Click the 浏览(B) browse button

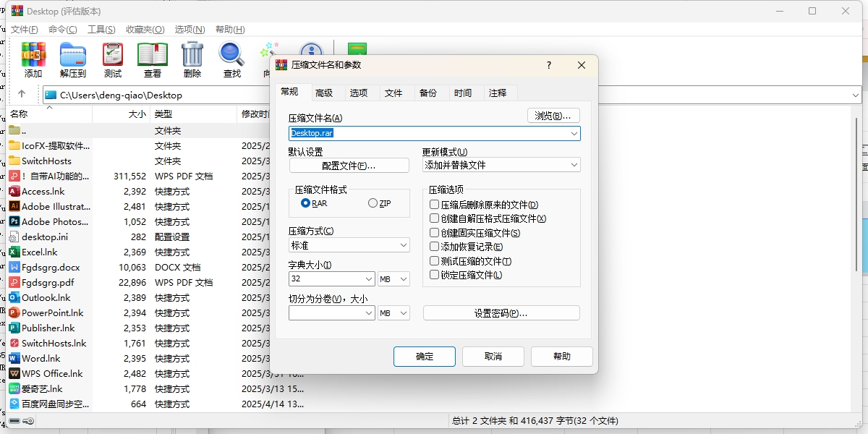click(553, 115)
